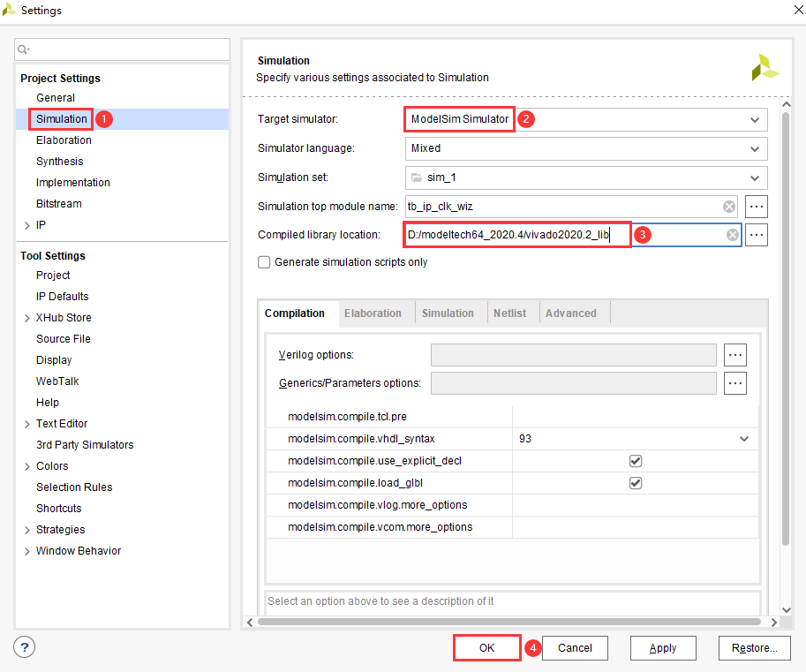Select Help under Tool Settings
The width and height of the screenshot is (806, 672).
click(48, 403)
